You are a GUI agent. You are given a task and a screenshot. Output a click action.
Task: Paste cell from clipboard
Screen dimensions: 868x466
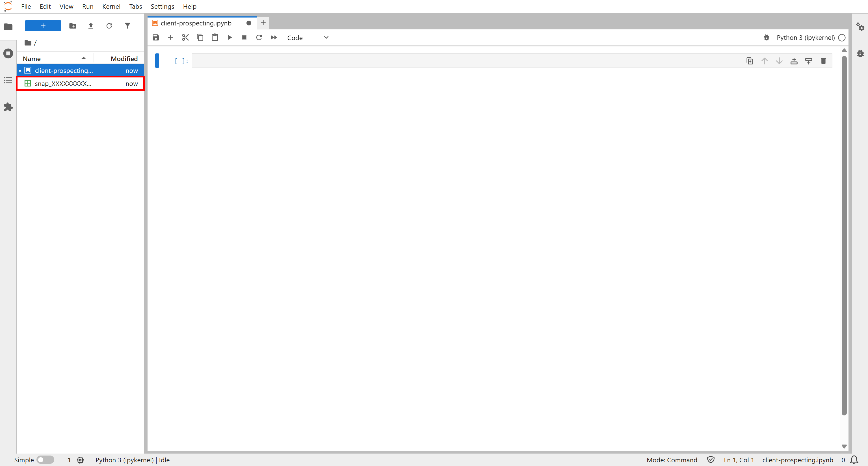click(x=215, y=37)
